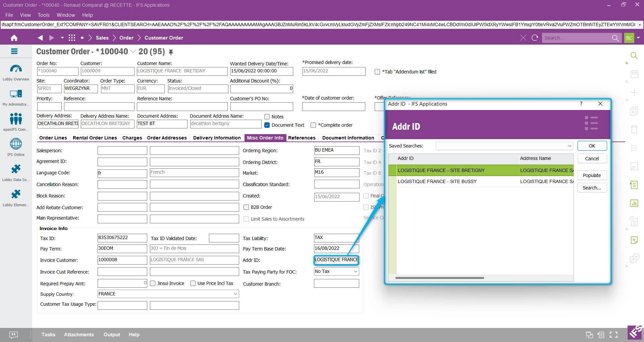Uncheck the Document Text checkbox
644x342 pixels.
click(x=267, y=125)
